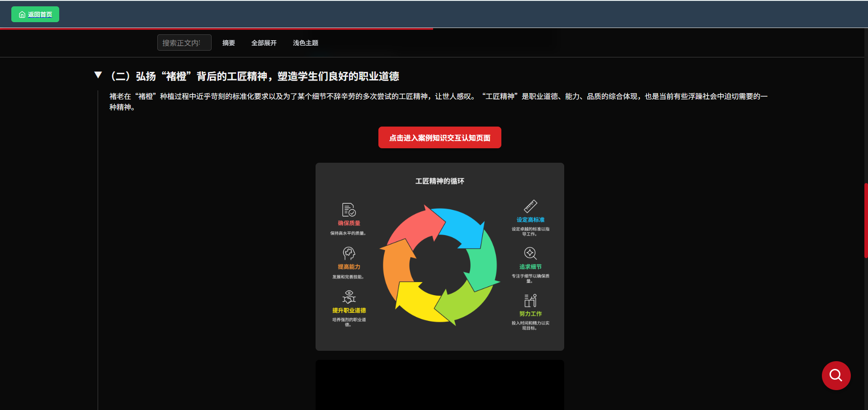Viewport: 868px width, 410px height.
Task: Select the brain icon for 提高能力
Action: point(349,253)
